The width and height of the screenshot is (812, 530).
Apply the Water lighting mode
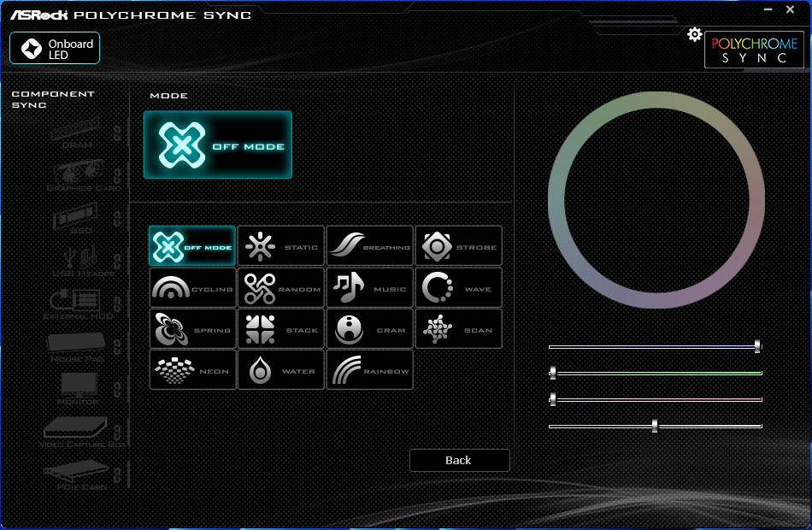[x=280, y=369]
